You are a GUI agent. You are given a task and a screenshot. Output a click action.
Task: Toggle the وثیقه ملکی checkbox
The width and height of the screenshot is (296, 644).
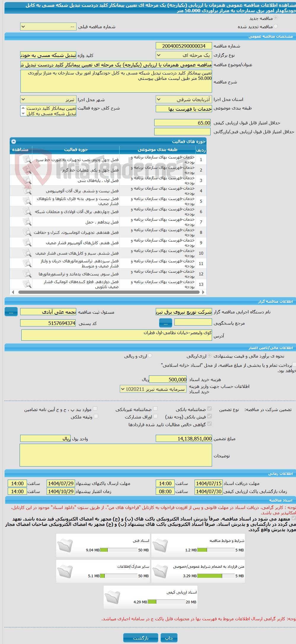pos(96,416)
